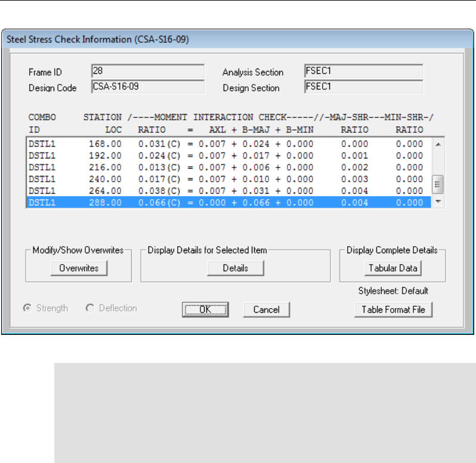Select the row at station 240.00

click(x=229, y=179)
